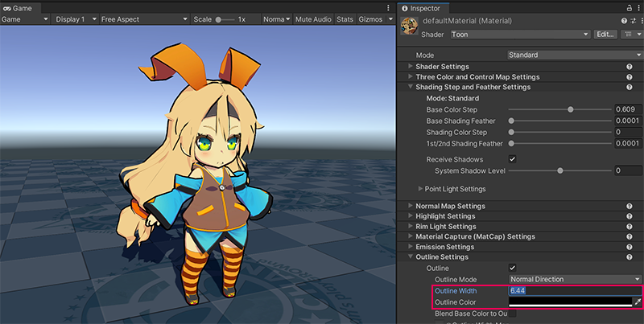Screen dimensions: 644x324
Task: Click the Inspector lock icon
Action: pos(629,8)
